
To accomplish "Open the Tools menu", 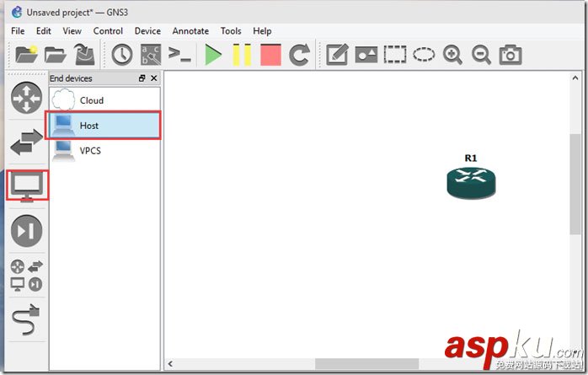I will coord(231,31).
